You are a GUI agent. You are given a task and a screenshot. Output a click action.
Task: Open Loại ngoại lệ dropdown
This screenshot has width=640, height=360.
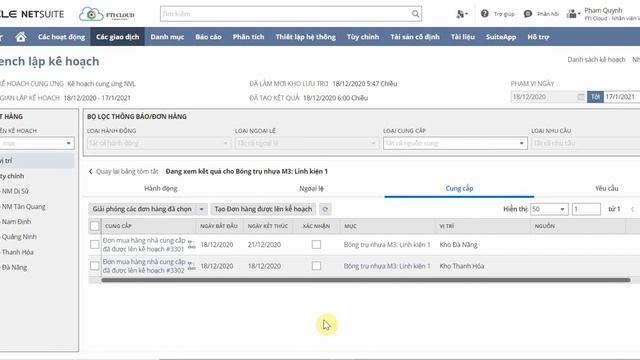click(x=307, y=143)
